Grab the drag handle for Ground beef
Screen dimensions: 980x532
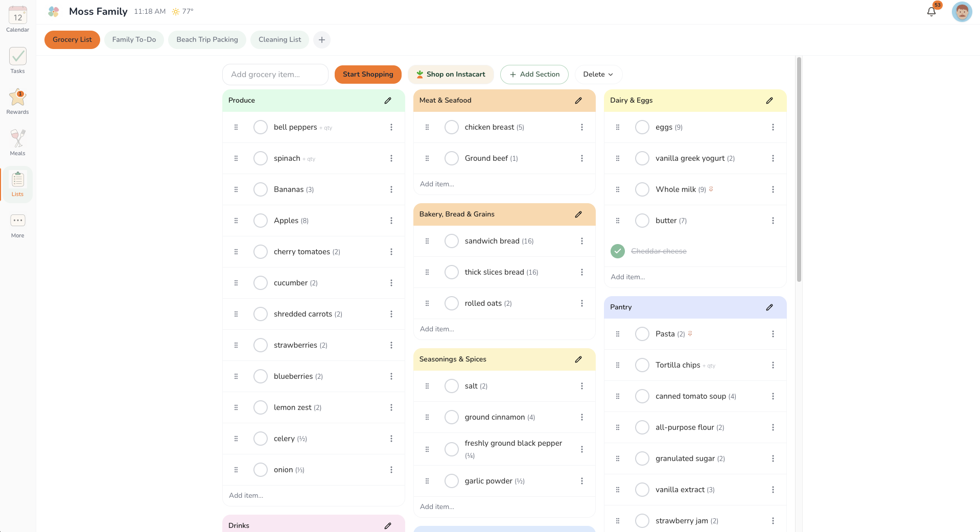[x=427, y=158]
